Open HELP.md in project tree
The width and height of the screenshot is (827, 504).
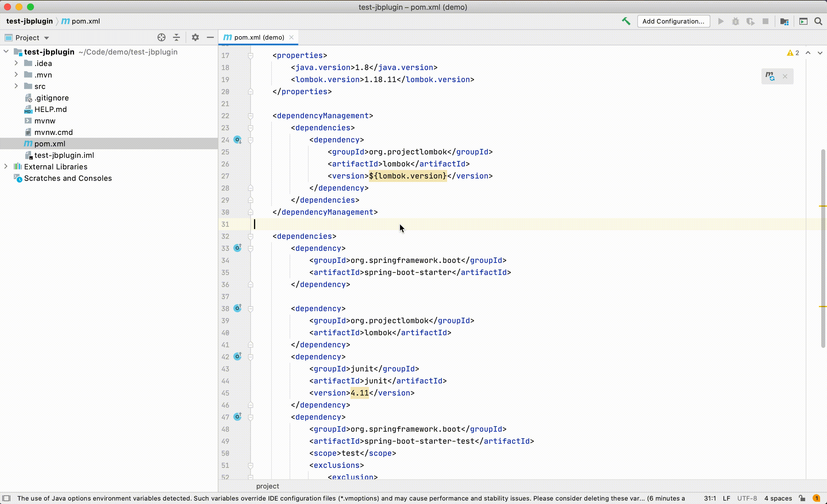click(x=50, y=109)
